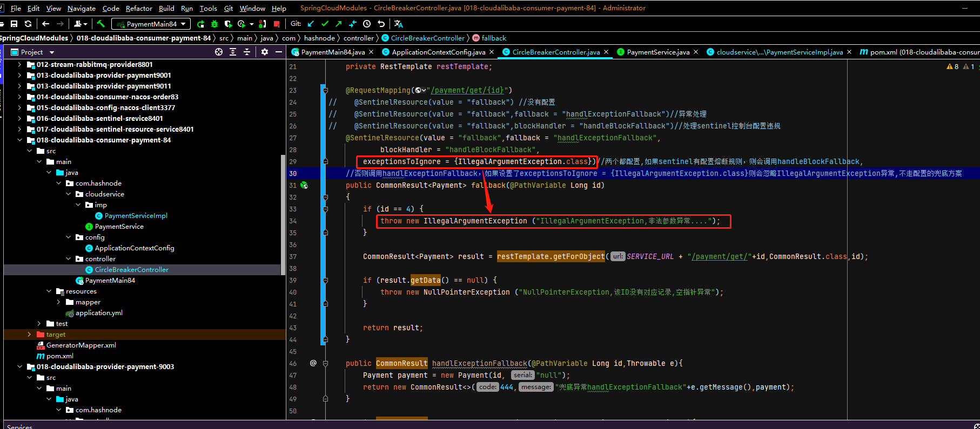The image size is (980, 429).
Task: Click the Git compare-with-branch icon
Action: click(x=353, y=24)
